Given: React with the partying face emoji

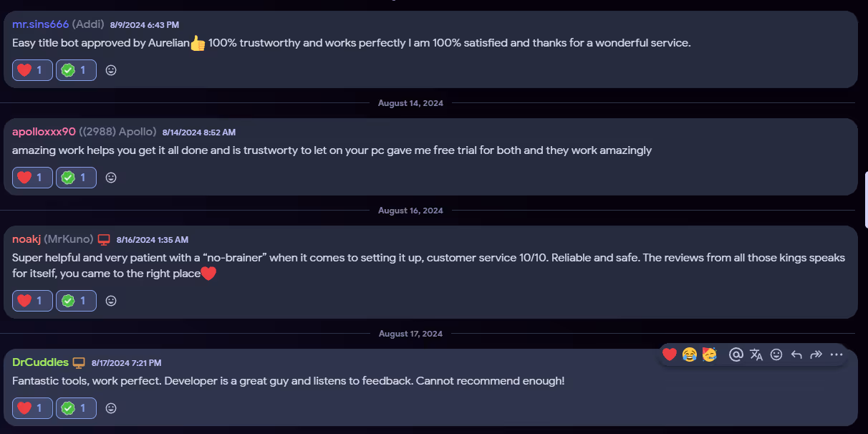Looking at the screenshot, I should 709,354.
